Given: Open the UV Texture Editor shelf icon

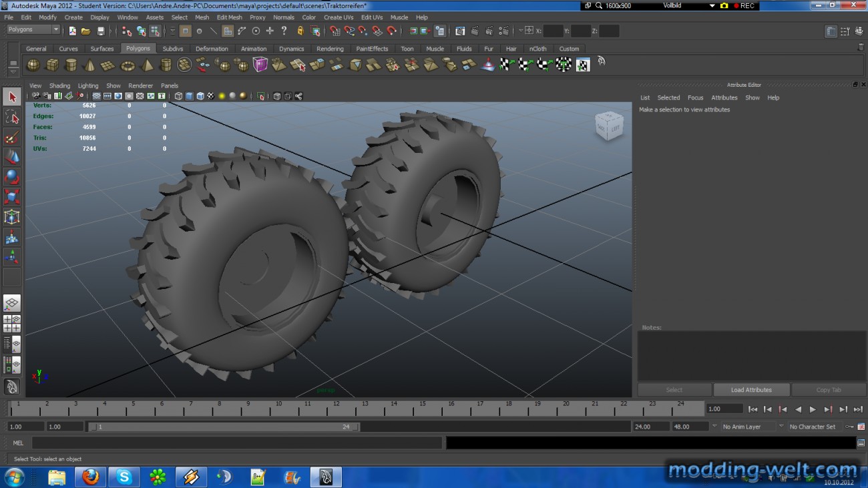Looking at the screenshot, I should tap(583, 65).
